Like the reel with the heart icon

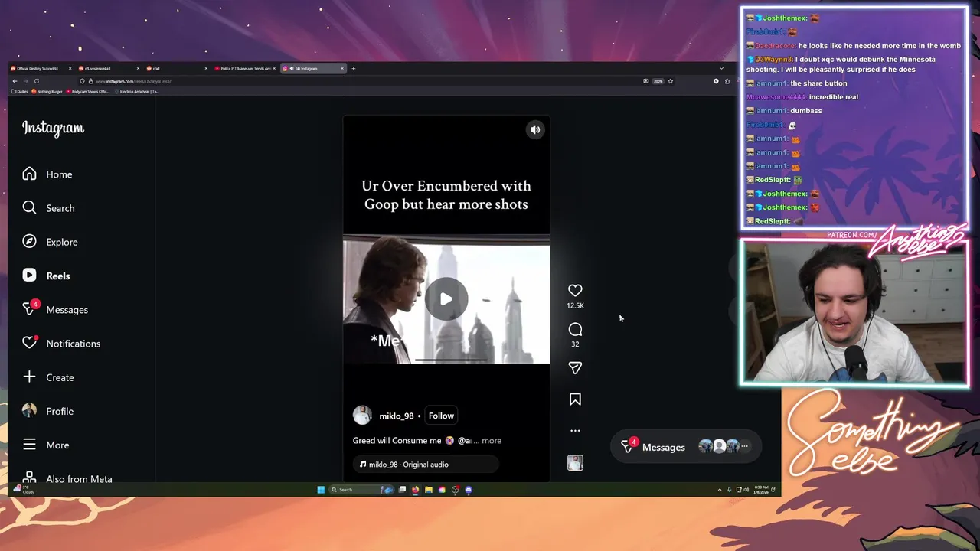click(x=575, y=290)
